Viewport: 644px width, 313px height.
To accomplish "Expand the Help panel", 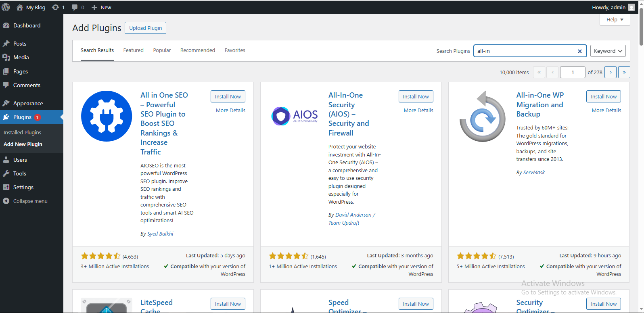I will point(615,19).
